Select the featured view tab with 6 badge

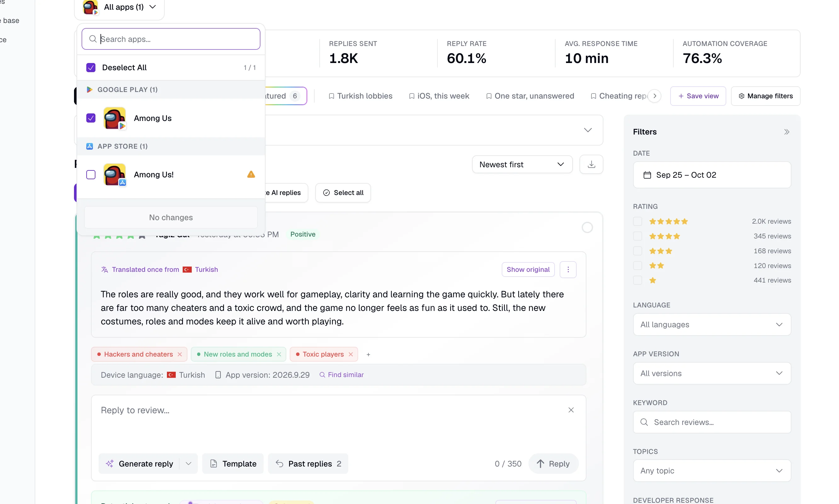(x=286, y=96)
